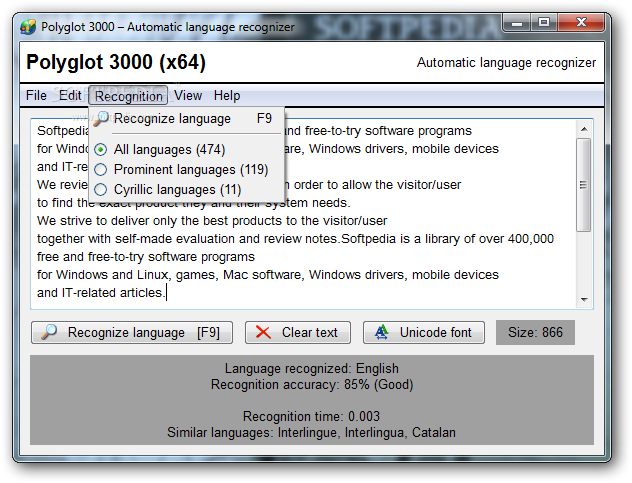Choose Recognize language F9 menu entry
Viewport: 632px width, 483px height.
point(186,119)
